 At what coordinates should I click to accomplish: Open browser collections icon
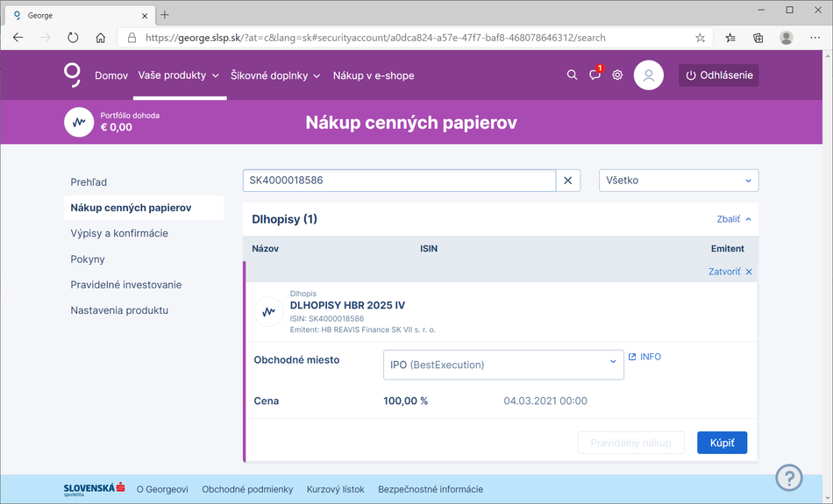pyautogui.click(x=758, y=38)
